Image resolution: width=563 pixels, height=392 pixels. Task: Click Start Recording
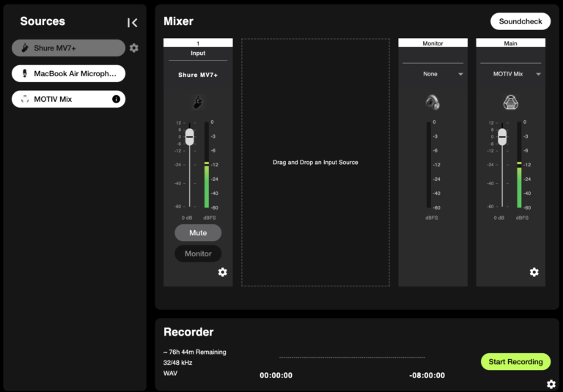(x=515, y=361)
